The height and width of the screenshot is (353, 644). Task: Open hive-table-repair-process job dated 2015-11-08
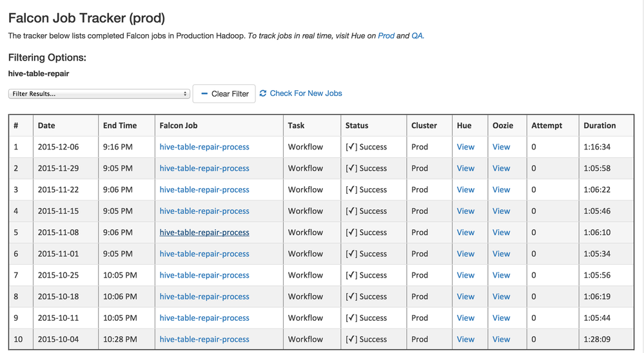coord(204,233)
